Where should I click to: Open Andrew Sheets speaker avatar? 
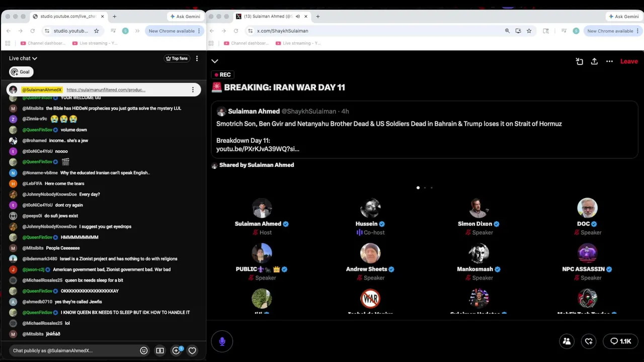pos(370,253)
